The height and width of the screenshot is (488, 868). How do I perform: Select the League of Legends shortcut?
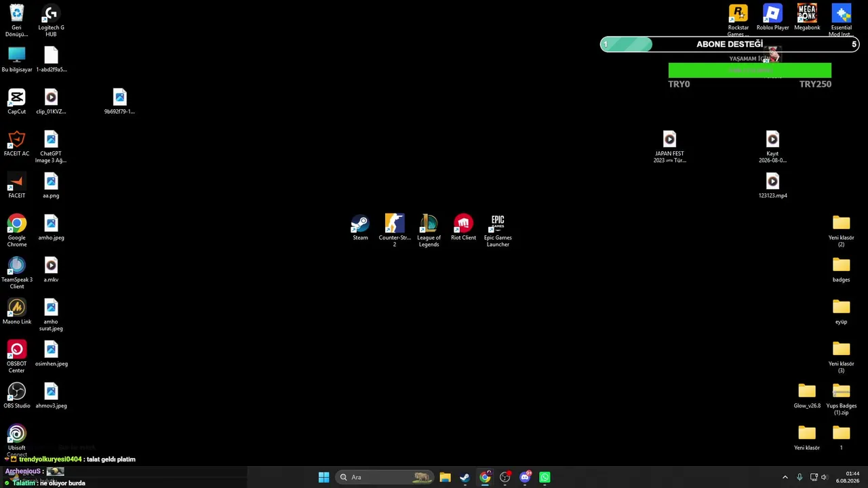[429, 231]
